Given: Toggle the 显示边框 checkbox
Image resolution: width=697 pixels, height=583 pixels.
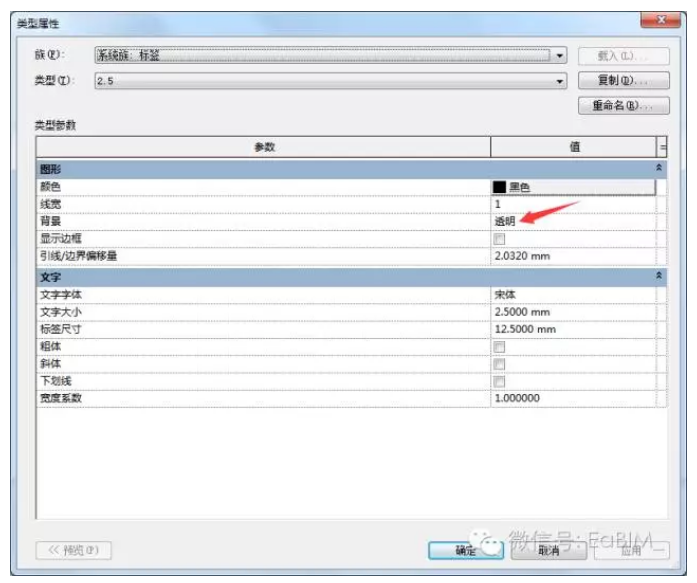Looking at the screenshot, I should pos(499,239).
